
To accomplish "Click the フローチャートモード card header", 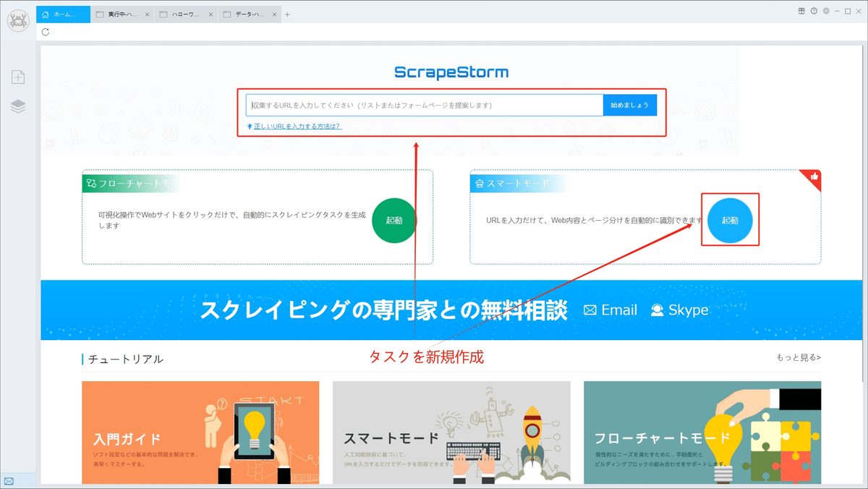I will click(x=130, y=184).
